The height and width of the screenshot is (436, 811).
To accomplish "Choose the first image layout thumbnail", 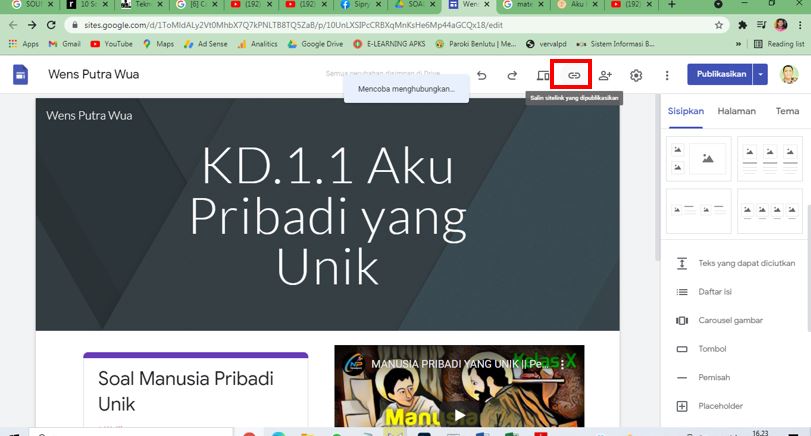I will coord(700,157).
